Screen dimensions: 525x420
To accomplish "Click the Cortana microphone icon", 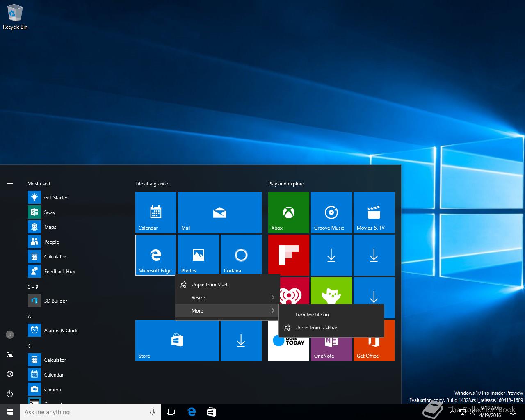I will [x=152, y=412].
